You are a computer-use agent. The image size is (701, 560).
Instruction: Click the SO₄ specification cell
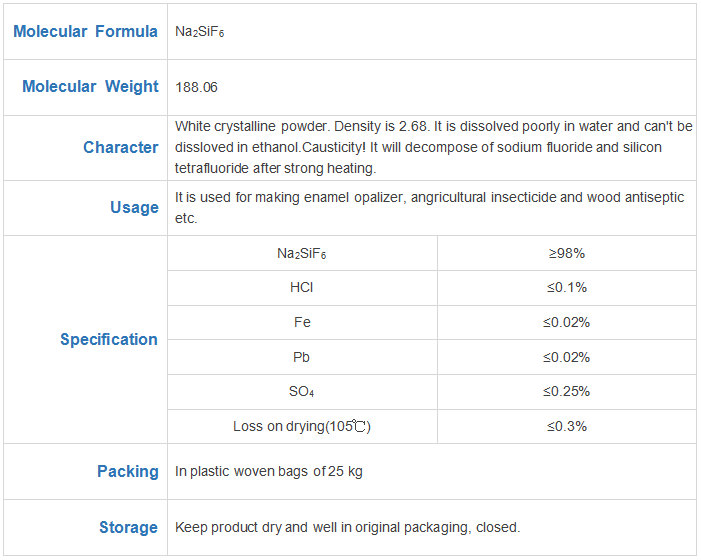[302, 392]
